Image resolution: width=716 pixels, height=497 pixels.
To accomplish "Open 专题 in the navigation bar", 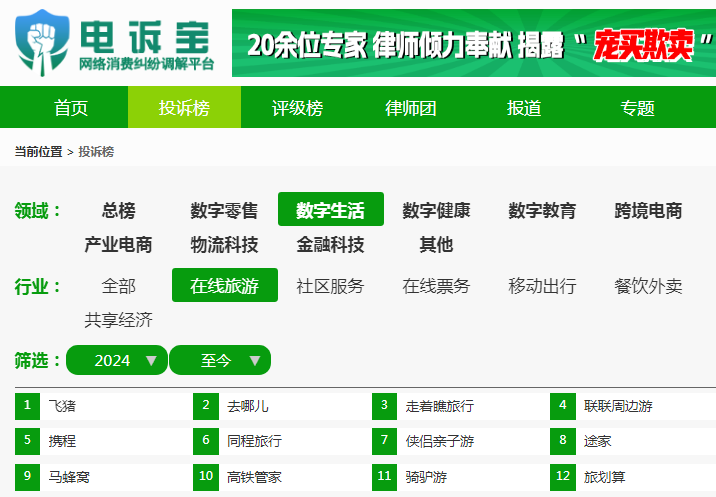I will [637, 108].
